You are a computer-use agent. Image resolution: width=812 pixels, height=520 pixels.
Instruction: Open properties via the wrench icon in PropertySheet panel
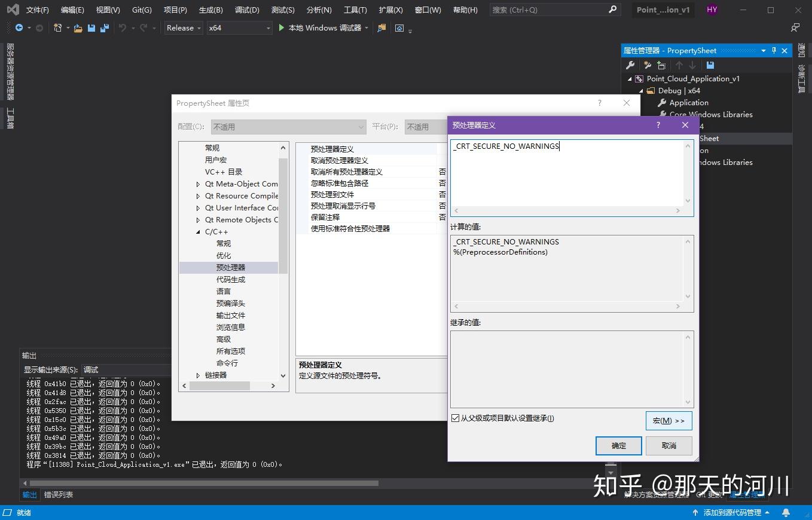(630, 65)
